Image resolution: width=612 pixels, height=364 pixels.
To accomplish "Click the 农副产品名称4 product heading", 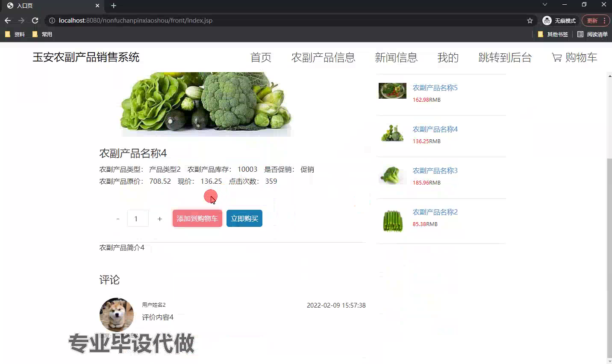I will point(133,153).
